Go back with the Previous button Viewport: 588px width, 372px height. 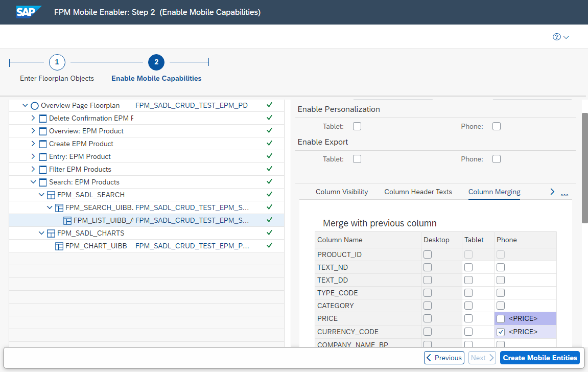443,358
